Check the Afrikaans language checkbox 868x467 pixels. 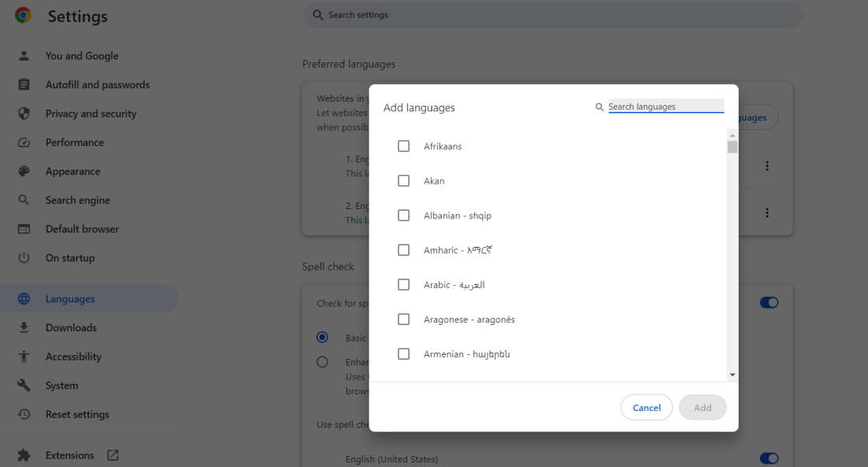point(403,146)
